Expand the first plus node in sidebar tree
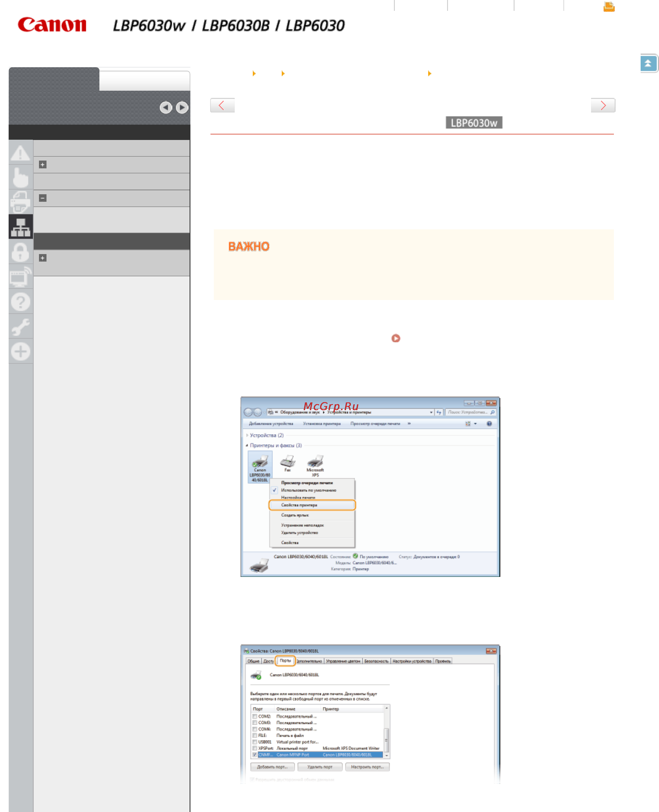This screenshot has width=659, height=812. 43,165
